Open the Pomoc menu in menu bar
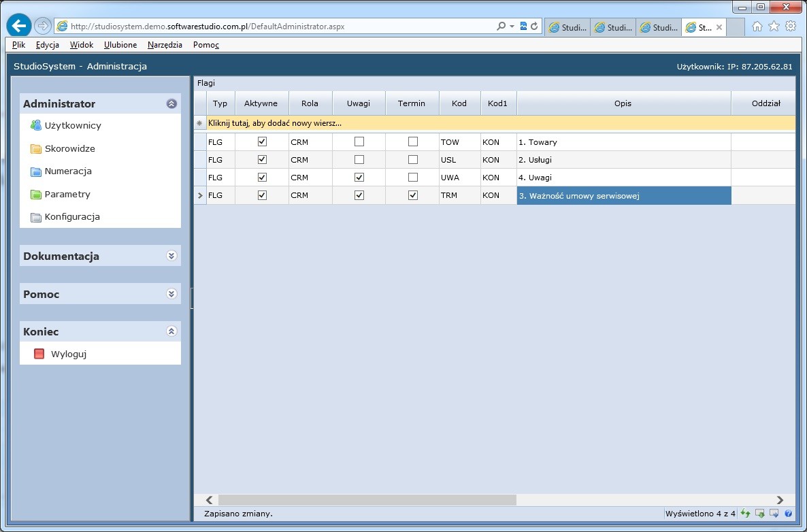Screen dimensions: 807x532 point(206,45)
